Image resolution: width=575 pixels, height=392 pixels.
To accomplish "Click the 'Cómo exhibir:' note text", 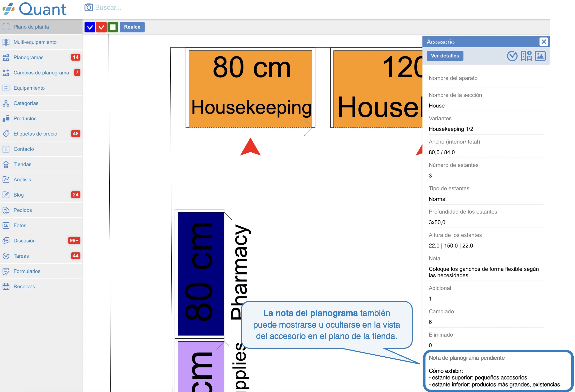I will [x=446, y=371].
